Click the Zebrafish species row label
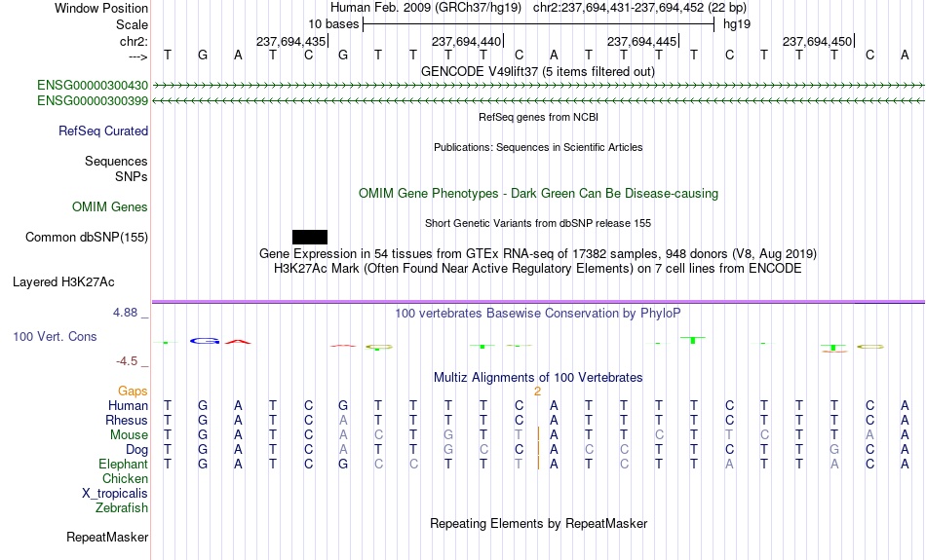The image size is (926, 560). (x=122, y=507)
